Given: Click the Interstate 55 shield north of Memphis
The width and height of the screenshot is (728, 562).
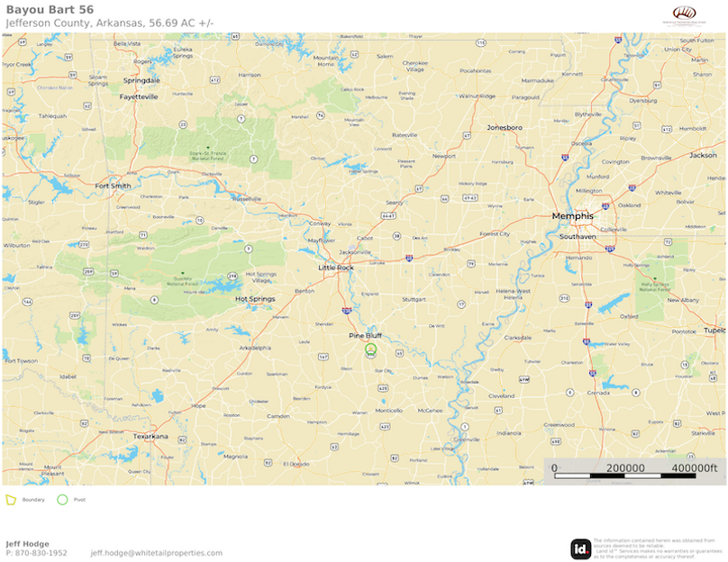Looking at the screenshot, I should [x=565, y=158].
